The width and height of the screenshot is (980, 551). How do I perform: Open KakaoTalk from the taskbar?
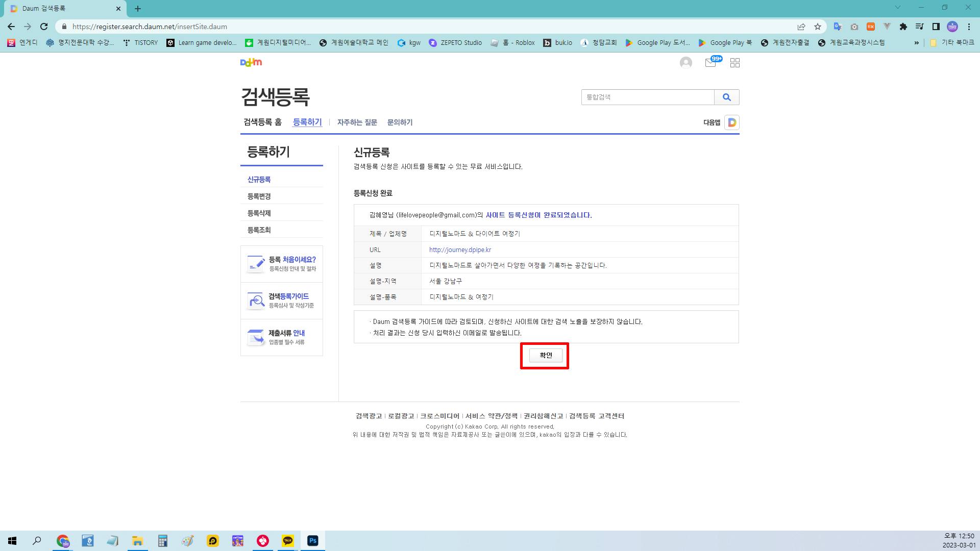click(x=288, y=541)
